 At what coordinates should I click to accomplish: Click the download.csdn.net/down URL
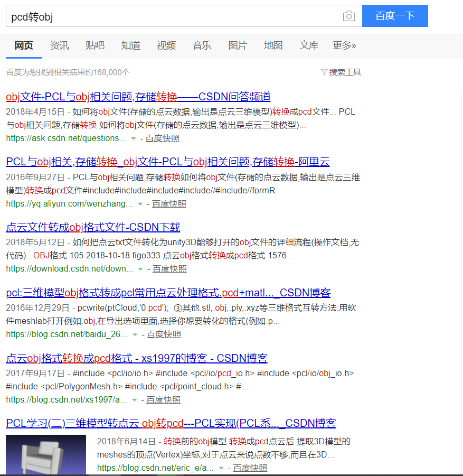point(70,269)
